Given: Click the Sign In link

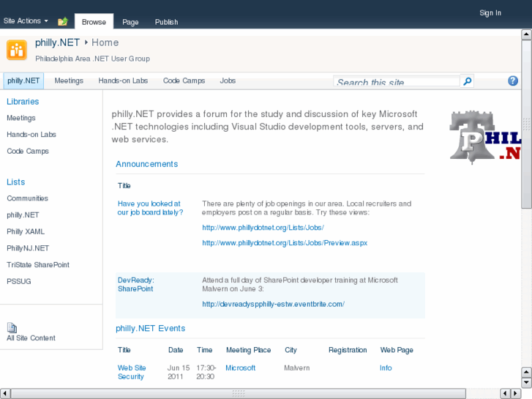Looking at the screenshot, I should [490, 13].
